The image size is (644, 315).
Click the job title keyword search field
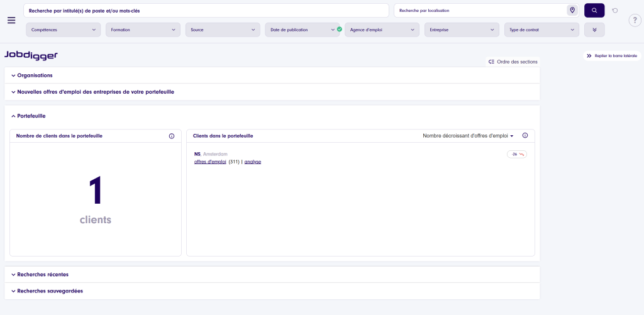[206, 11]
